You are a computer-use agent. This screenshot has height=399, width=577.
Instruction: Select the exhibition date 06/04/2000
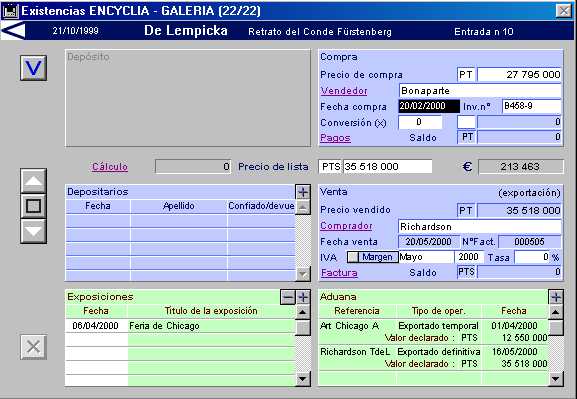96,326
